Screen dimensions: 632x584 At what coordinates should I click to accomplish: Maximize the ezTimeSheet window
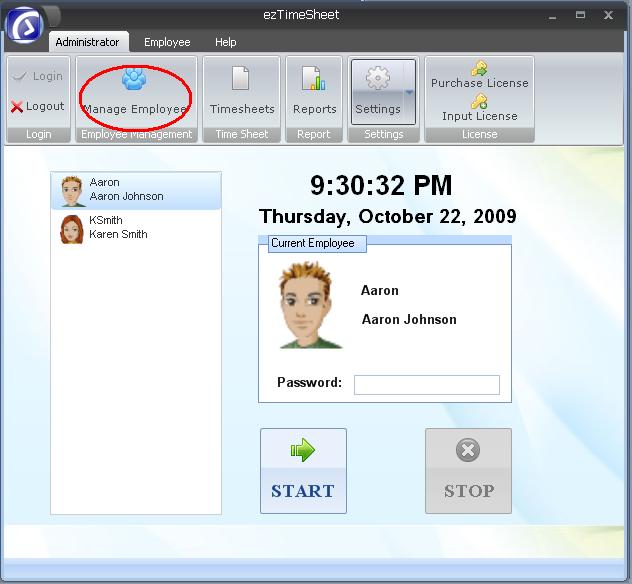pyautogui.click(x=580, y=15)
